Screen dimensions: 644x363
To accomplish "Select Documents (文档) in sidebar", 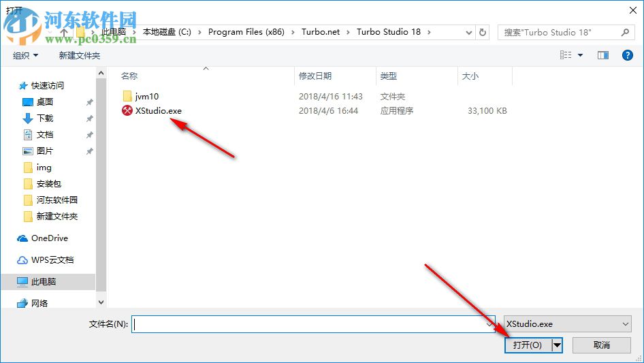I will coord(45,135).
